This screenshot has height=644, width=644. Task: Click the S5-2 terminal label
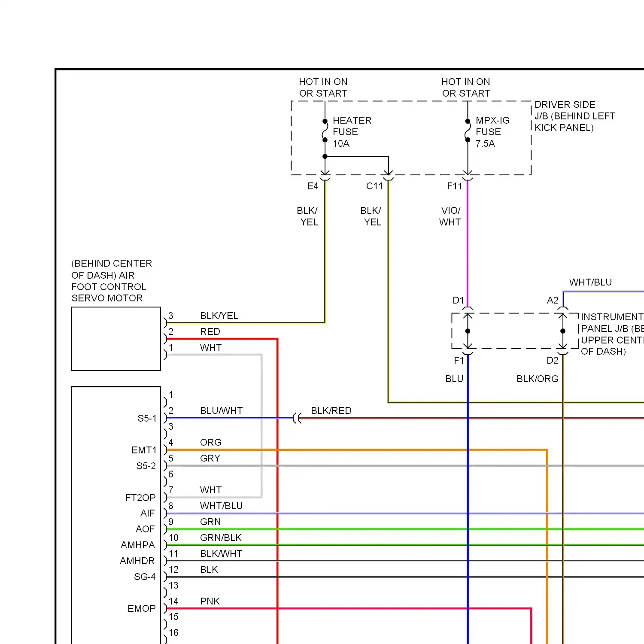146,466
